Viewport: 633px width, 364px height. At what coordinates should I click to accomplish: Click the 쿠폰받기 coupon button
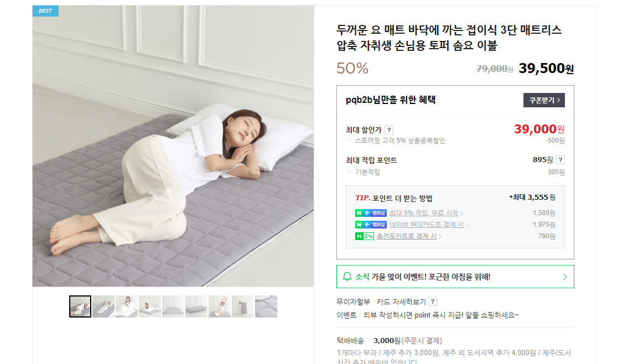544,100
